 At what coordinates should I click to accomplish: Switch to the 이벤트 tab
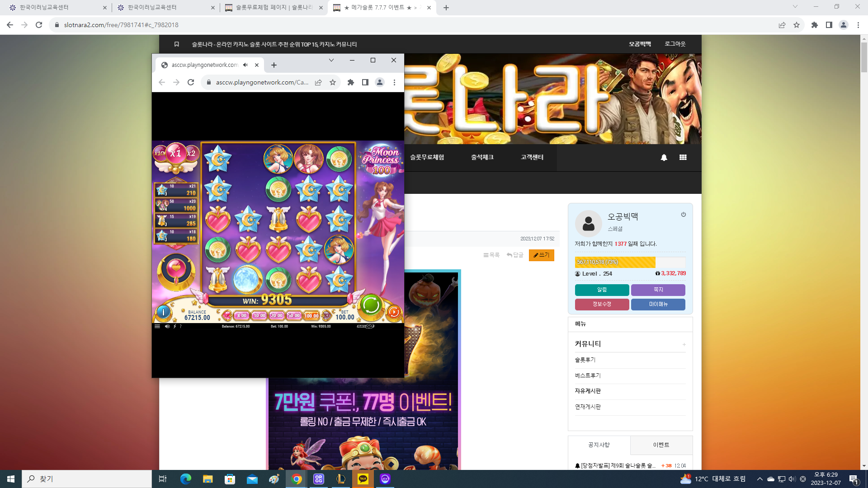pyautogui.click(x=661, y=445)
